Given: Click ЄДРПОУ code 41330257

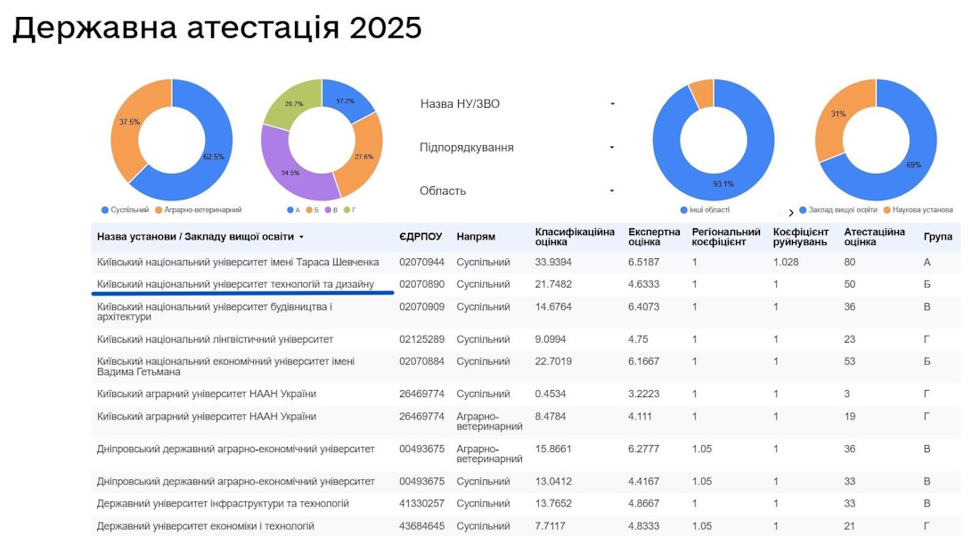Looking at the screenshot, I should click(x=422, y=504).
